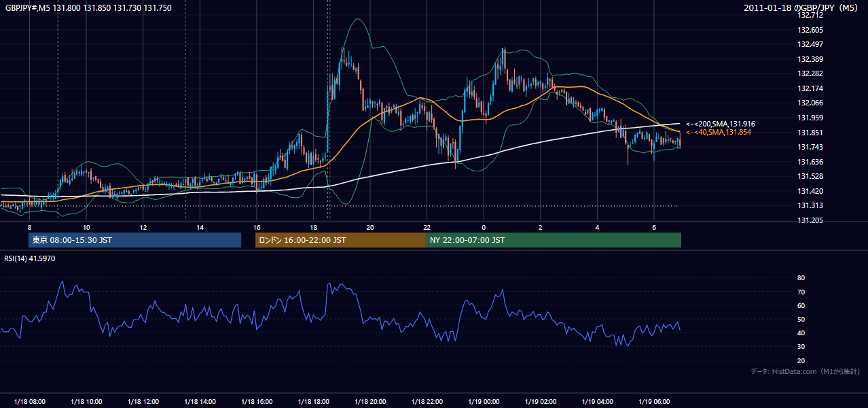Click the 1/18 20:00 time axis label

click(x=370, y=402)
